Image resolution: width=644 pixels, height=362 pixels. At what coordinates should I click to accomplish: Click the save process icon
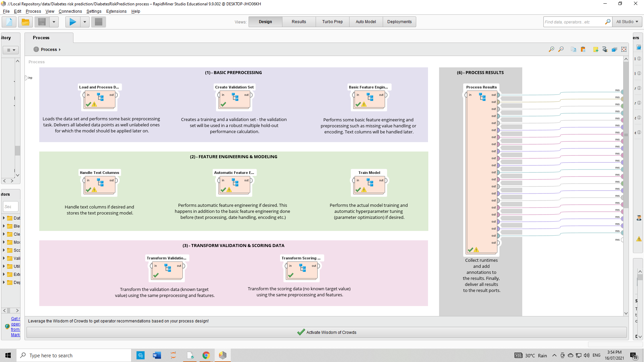point(42,22)
